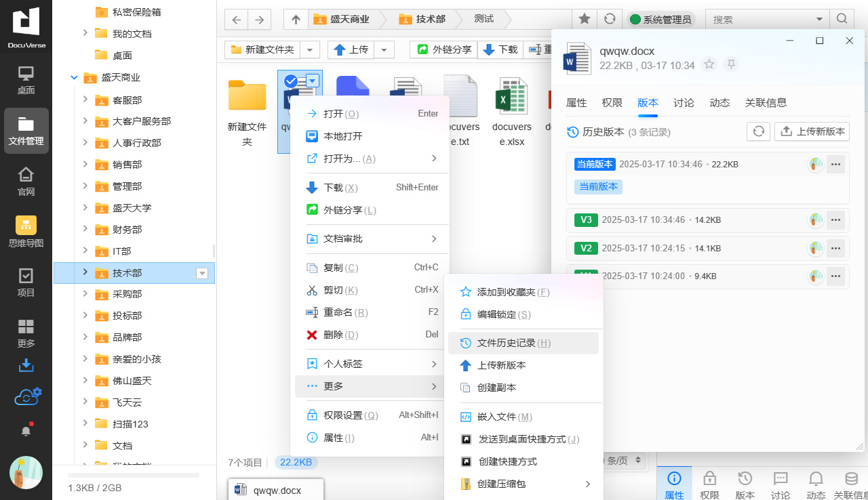Click the 外链分享 toolbar button
The height and width of the screenshot is (500, 868).
pyautogui.click(x=443, y=49)
